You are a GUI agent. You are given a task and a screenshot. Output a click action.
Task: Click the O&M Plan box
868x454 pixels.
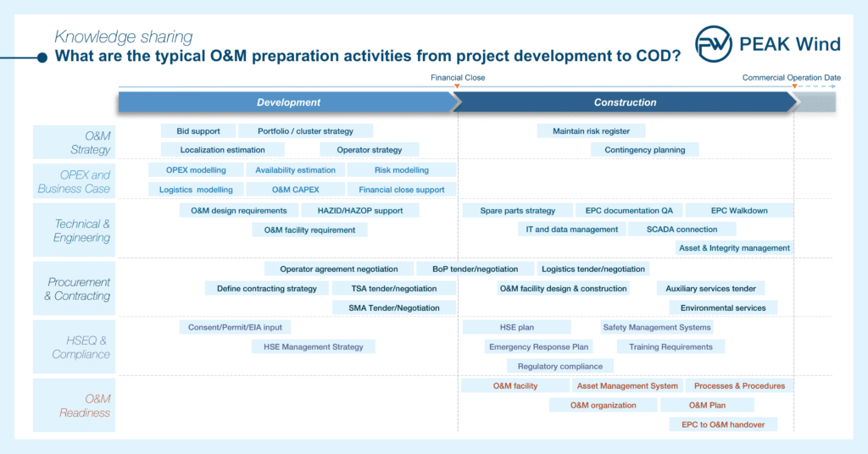pos(708,405)
